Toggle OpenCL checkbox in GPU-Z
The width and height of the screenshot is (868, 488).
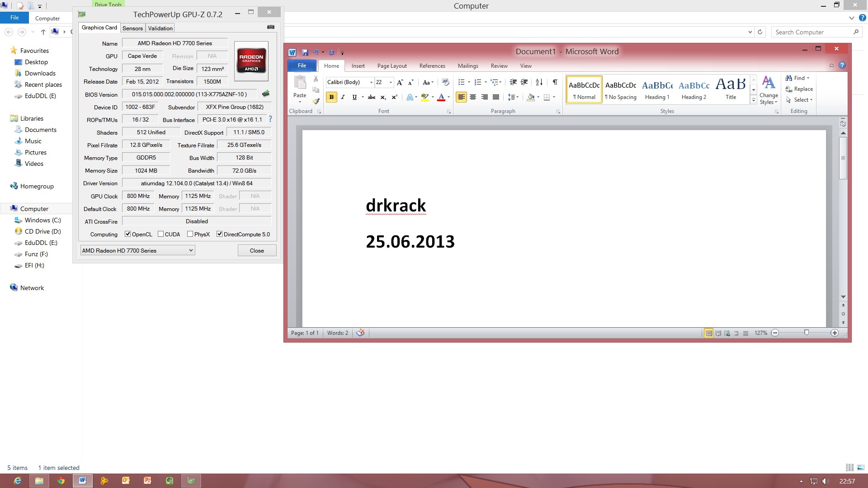pos(128,234)
